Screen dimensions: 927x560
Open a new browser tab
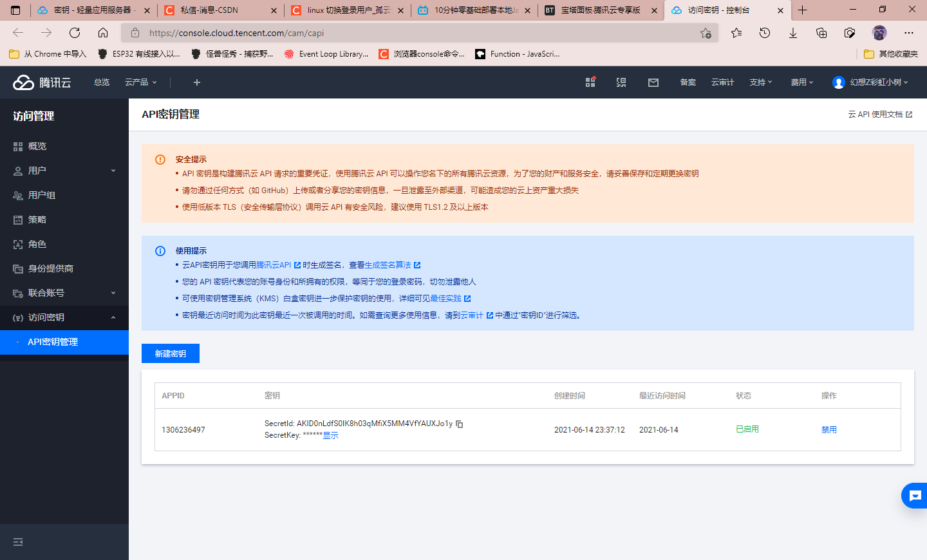pyautogui.click(x=802, y=10)
